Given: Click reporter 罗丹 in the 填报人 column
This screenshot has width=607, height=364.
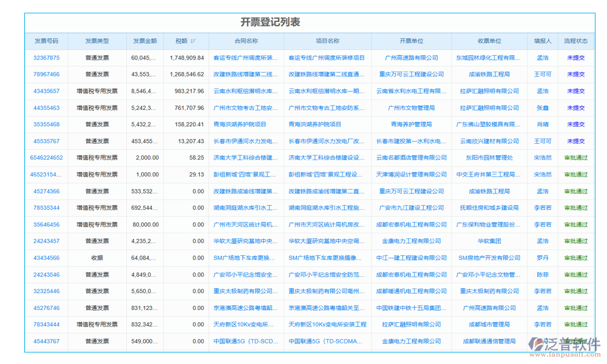Looking at the screenshot, I should [542, 258].
